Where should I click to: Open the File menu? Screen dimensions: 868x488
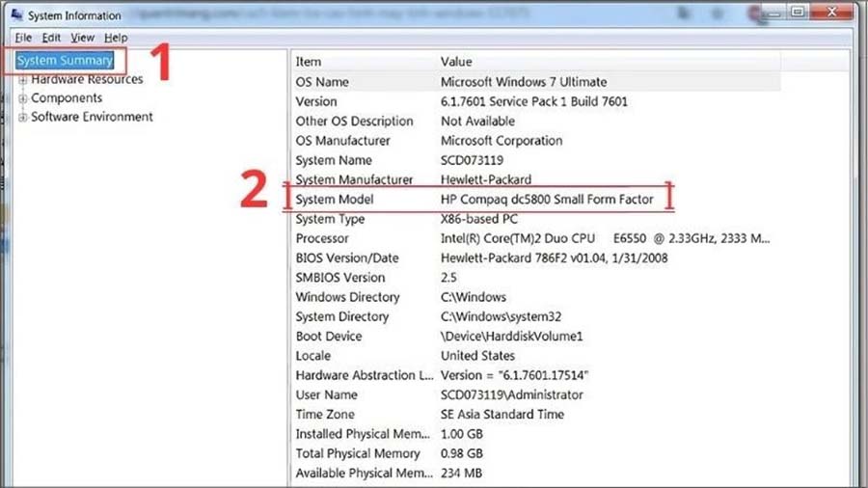point(23,38)
